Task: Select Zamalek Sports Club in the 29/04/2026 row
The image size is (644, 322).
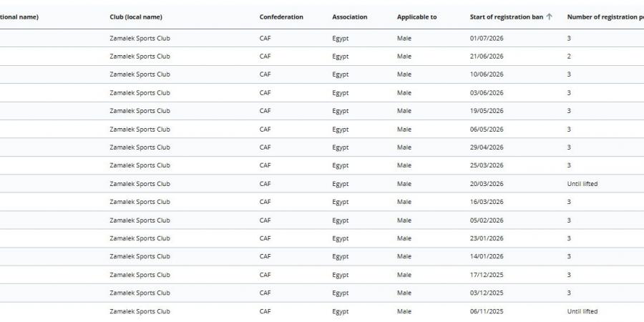Action: point(140,147)
